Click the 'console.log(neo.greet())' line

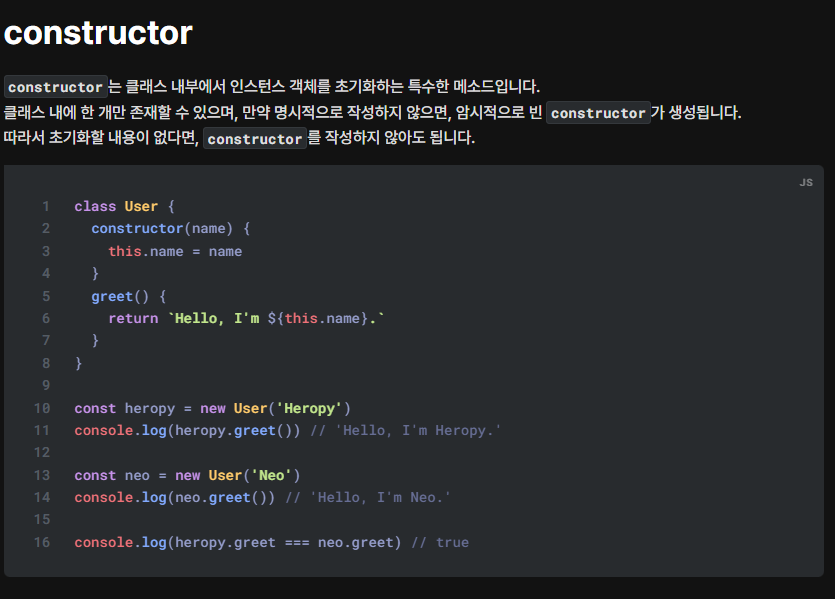coord(263,498)
